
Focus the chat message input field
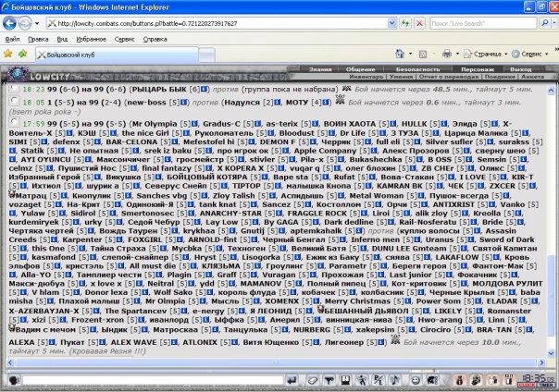153,381
